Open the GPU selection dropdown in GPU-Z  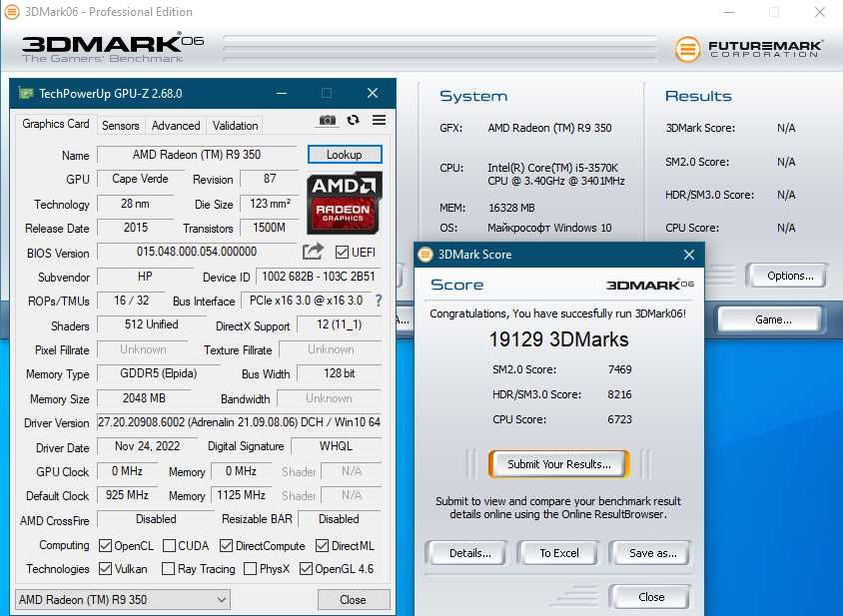pos(123,599)
